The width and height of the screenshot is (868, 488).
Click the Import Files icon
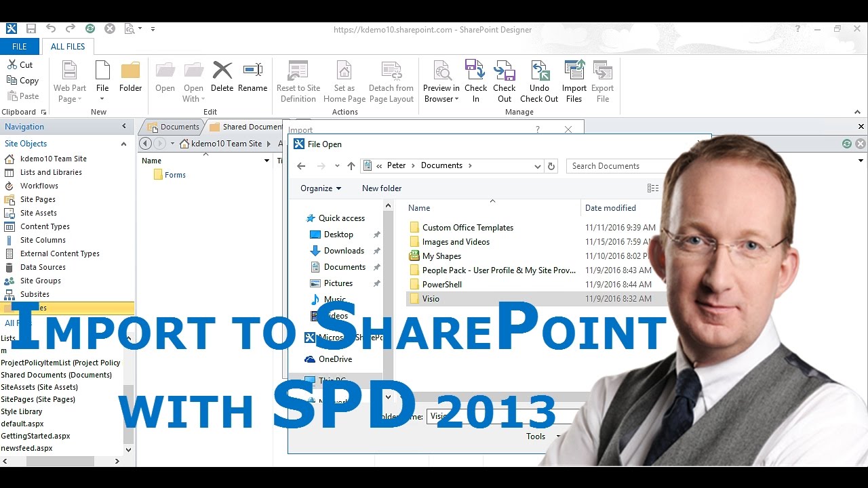574,70
